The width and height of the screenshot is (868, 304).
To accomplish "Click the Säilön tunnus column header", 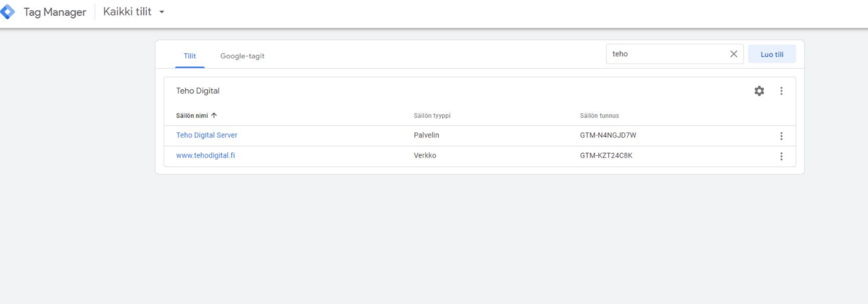I will (599, 116).
